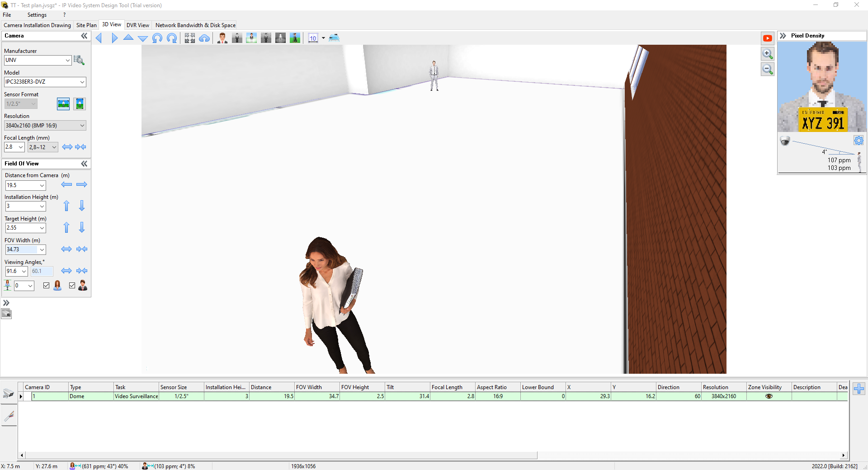Click the fit-to-screen expand arrows icon

coord(190,38)
